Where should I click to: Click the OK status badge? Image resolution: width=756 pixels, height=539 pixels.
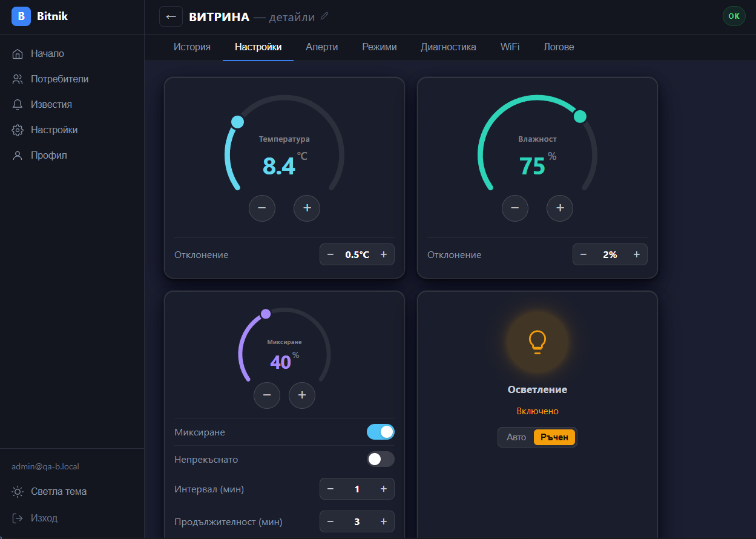tap(734, 16)
